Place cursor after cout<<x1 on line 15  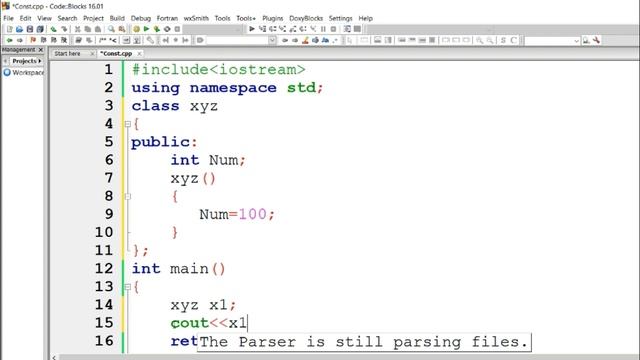click(247, 323)
